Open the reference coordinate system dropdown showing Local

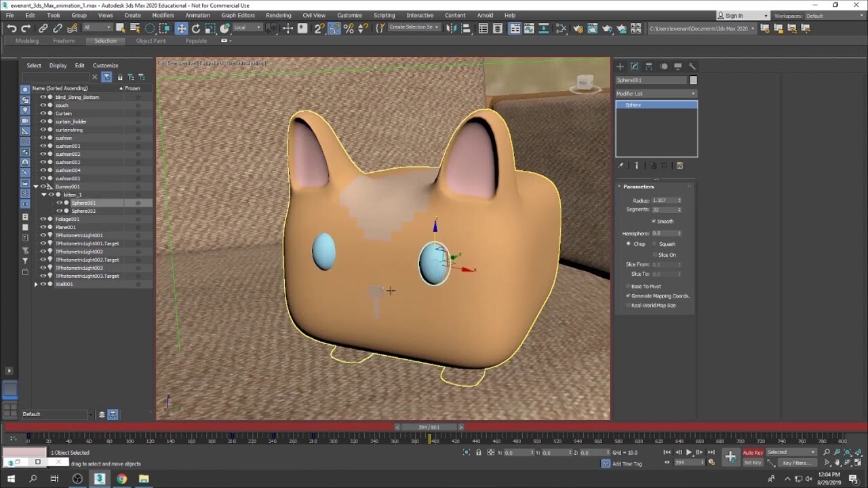247,28
